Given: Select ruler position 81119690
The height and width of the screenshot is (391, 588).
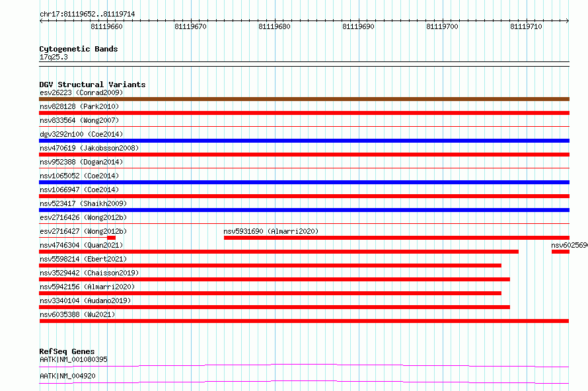Looking at the screenshot, I should click(x=358, y=26).
